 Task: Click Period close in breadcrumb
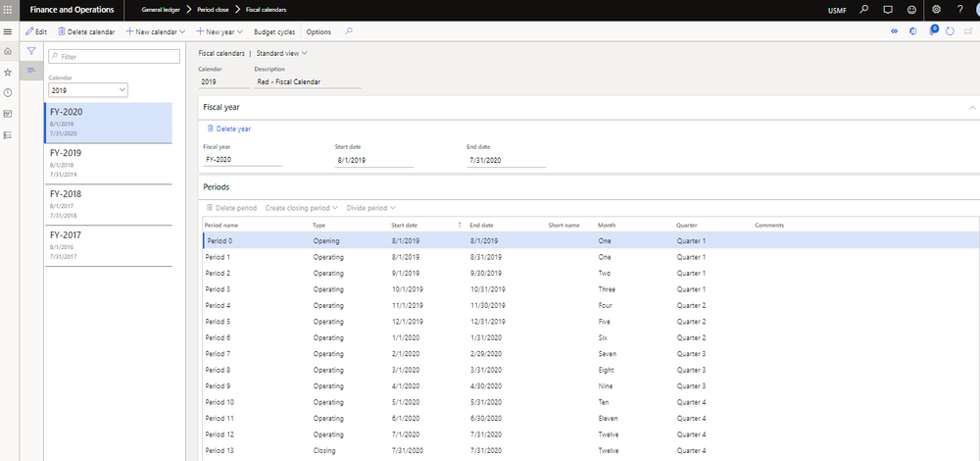tap(213, 10)
